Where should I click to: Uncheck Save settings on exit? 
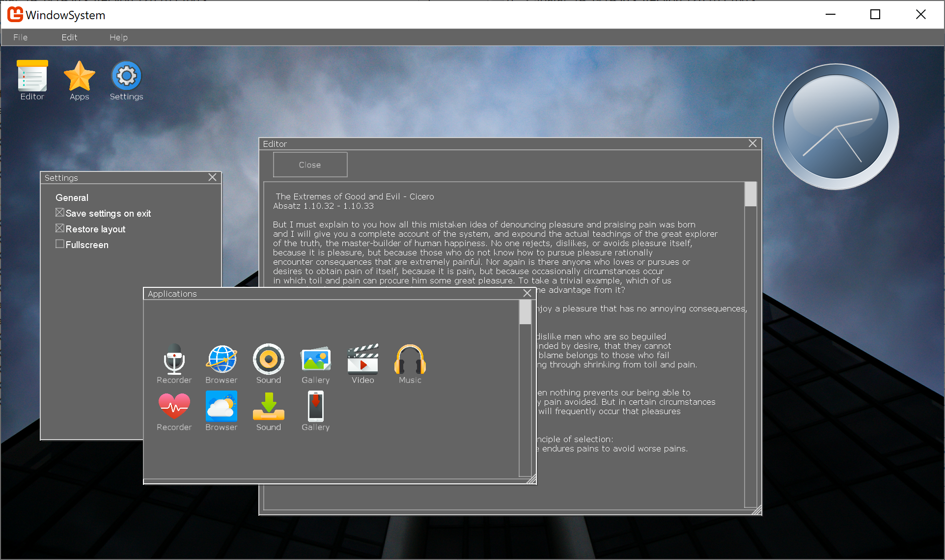[60, 213]
